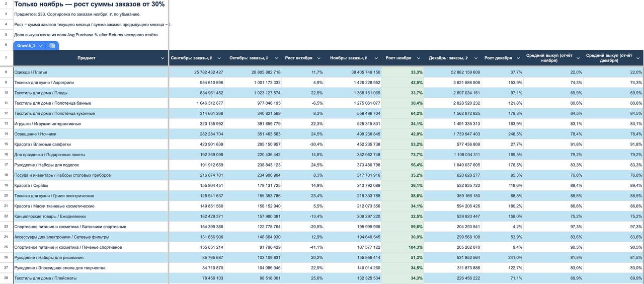This screenshot has width=644, height=284.
Task: Select November growth cell 73,7%
Action: coord(403,155)
